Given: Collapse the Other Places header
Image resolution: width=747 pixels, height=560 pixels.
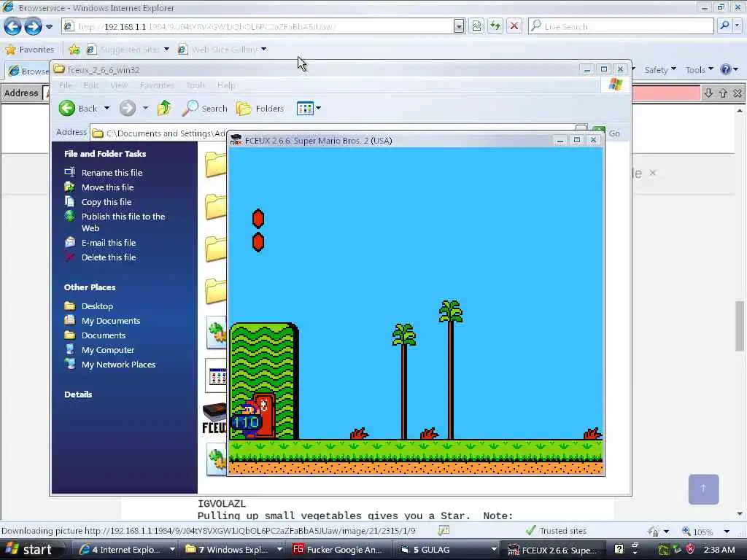Looking at the screenshot, I should tap(90, 287).
